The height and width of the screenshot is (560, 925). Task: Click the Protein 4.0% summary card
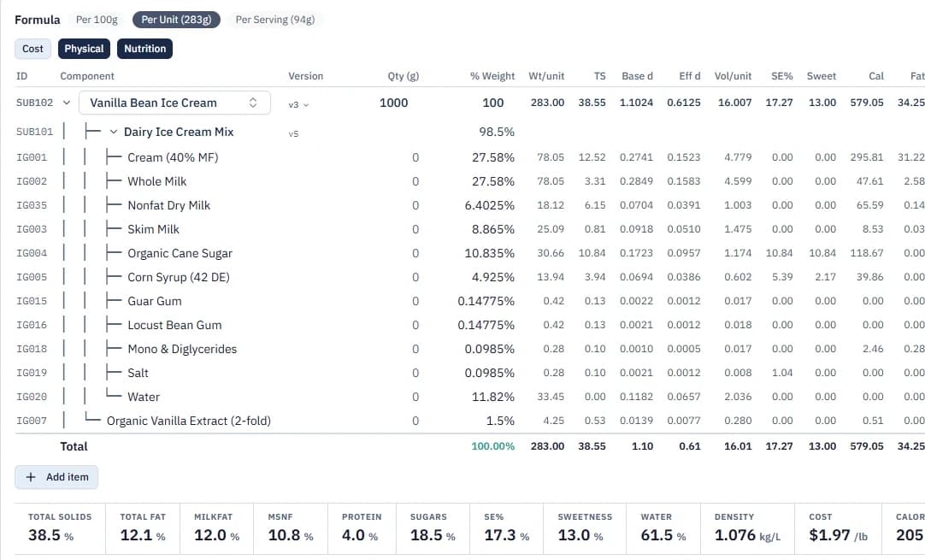coord(362,528)
